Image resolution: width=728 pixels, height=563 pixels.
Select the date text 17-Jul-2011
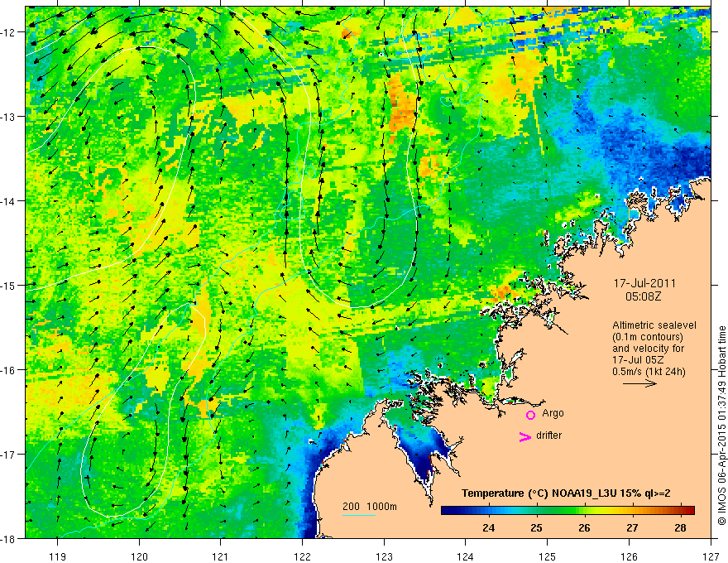[x=644, y=283]
